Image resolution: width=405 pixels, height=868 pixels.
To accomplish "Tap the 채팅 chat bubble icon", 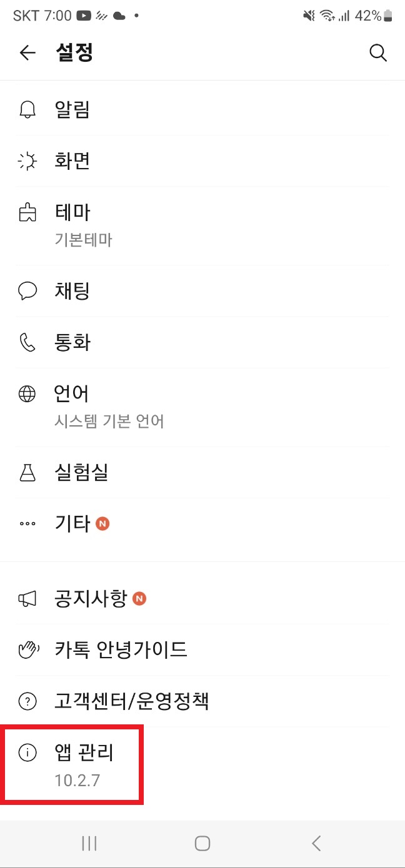I will pyautogui.click(x=27, y=291).
